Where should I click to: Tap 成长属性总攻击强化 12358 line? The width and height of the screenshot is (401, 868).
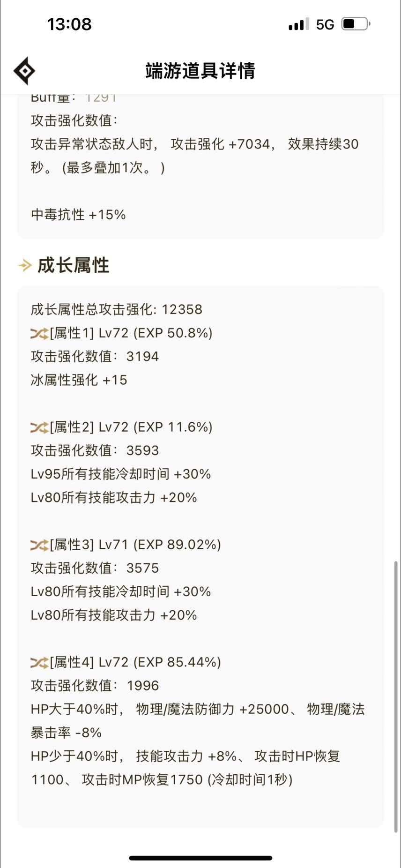(x=117, y=310)
